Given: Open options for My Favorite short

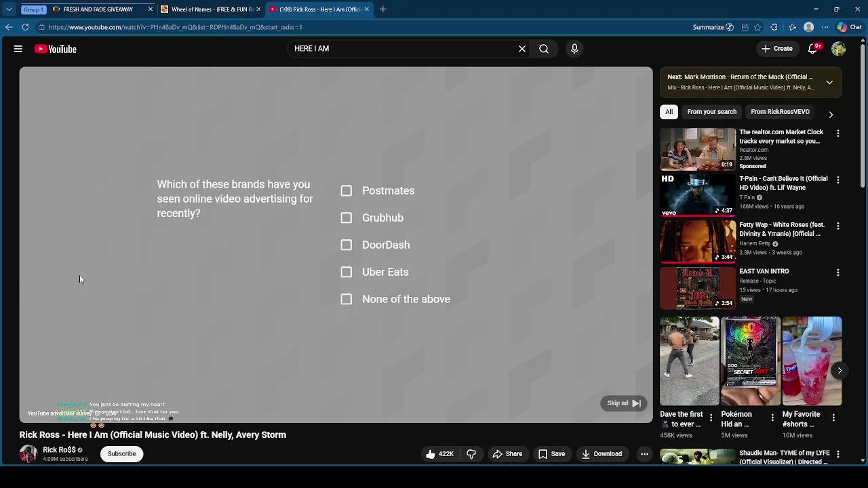Looking at the screenshot, I should click(x=833, y=418).
